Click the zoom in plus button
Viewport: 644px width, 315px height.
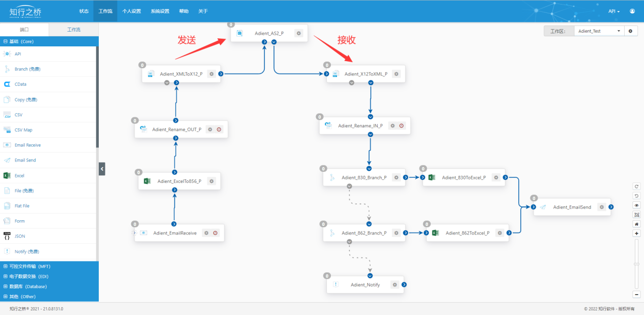click(636, 233)
